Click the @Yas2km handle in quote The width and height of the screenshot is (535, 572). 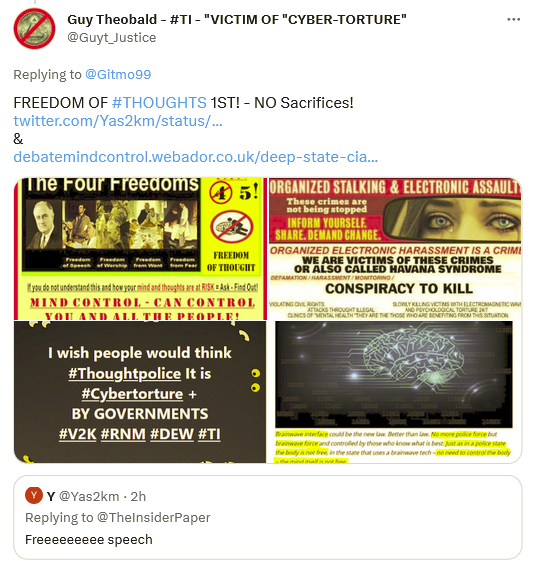(89, 496)
